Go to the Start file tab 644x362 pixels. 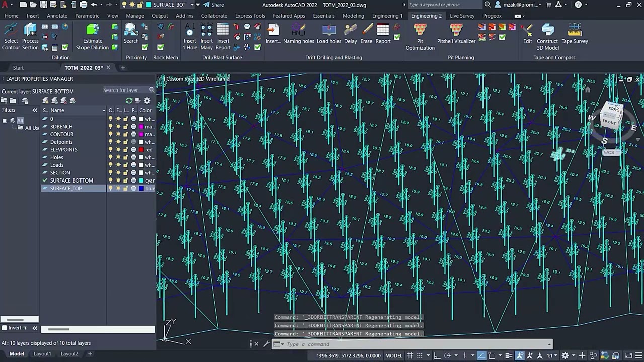pos(18,68)
